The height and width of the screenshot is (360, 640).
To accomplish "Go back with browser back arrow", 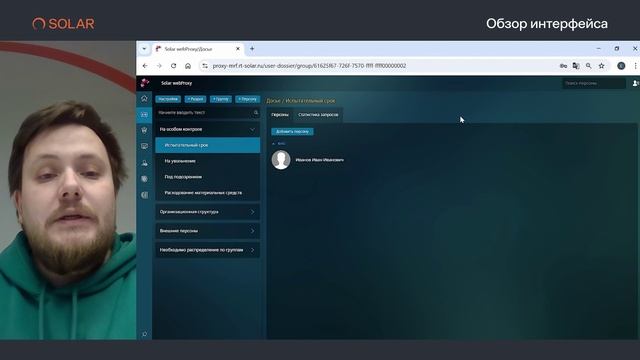I will pyautogui.click(x=145, y=66).
